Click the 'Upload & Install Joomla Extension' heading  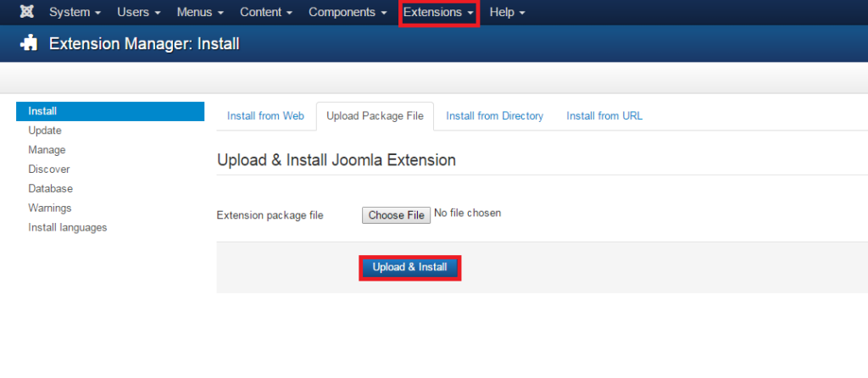coord(337,160)
